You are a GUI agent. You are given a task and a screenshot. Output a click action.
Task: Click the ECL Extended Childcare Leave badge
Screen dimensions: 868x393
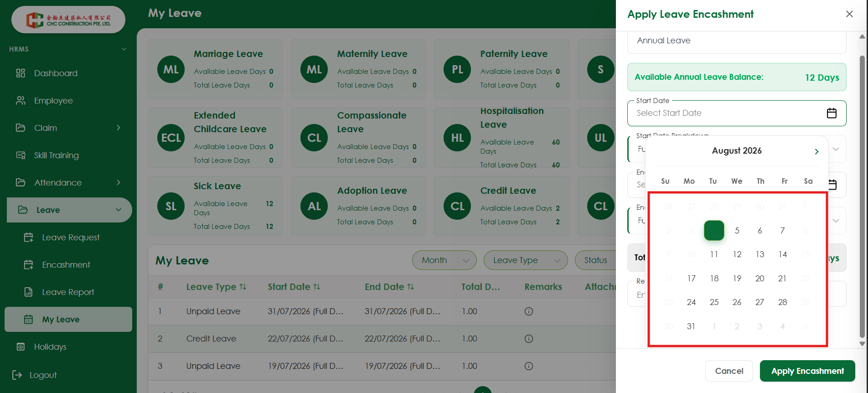pos(171,138)
